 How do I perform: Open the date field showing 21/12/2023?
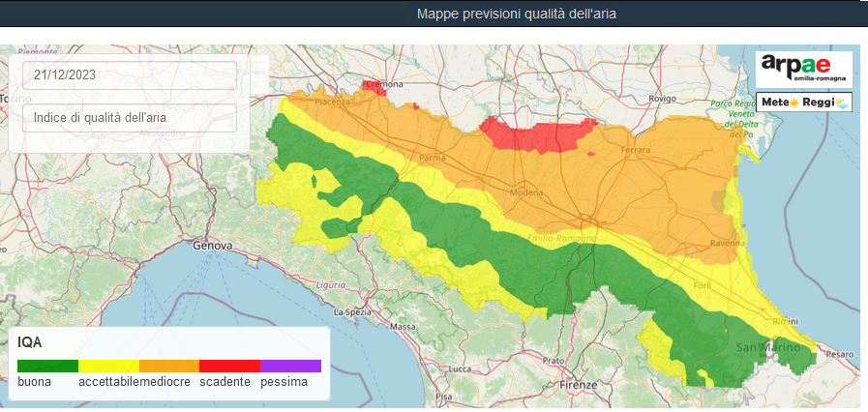130,75
